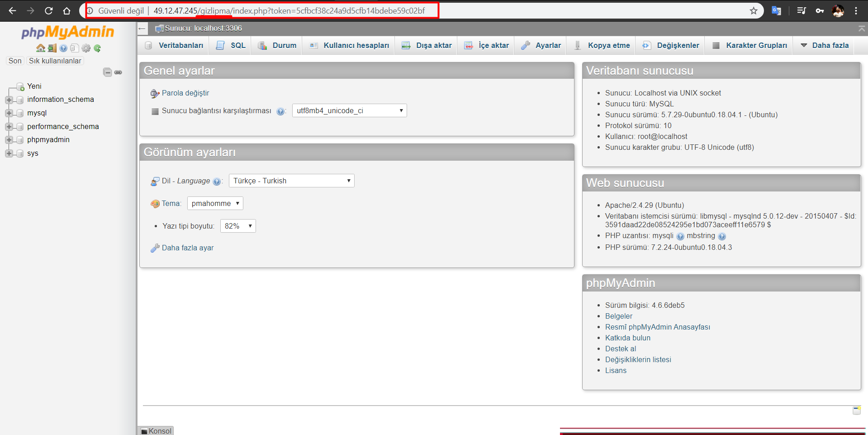Viewport: 868px width, 435px height.
Task: Click the Google Translate extension icon
Action: tap(776, 10)
